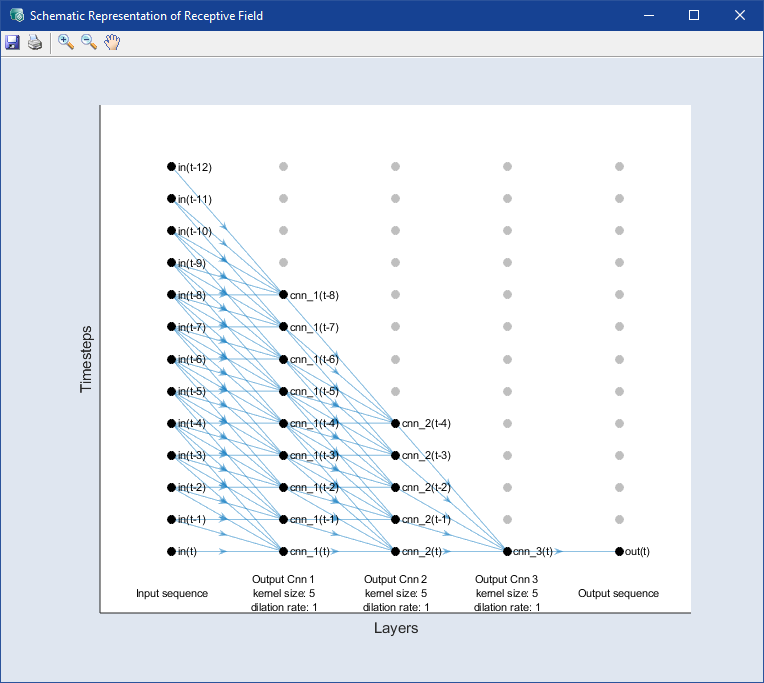The image size is (764, 683).
Task: Activate the Zoom In tool
Action: click(65, 42)
